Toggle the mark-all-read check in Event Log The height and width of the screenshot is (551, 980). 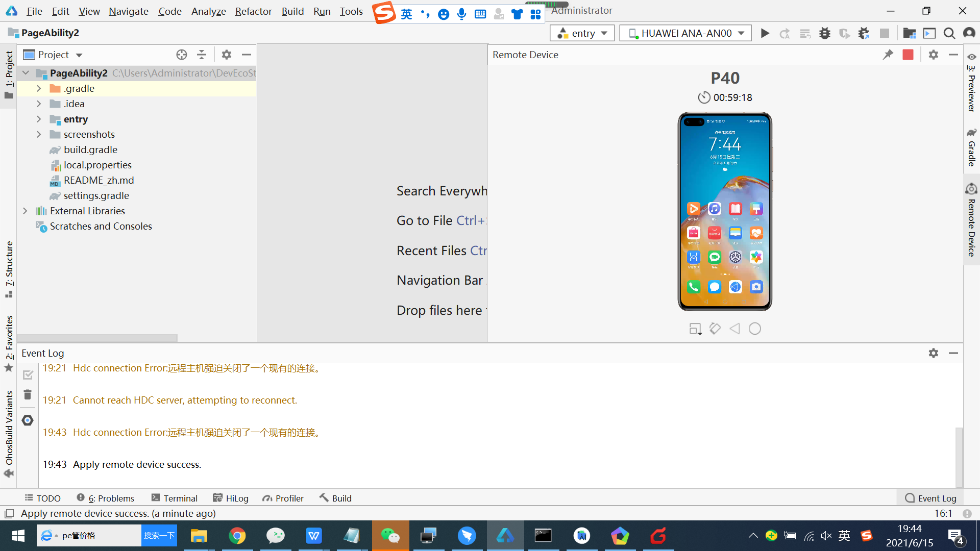pyautogui.click(x=28, y=375)
